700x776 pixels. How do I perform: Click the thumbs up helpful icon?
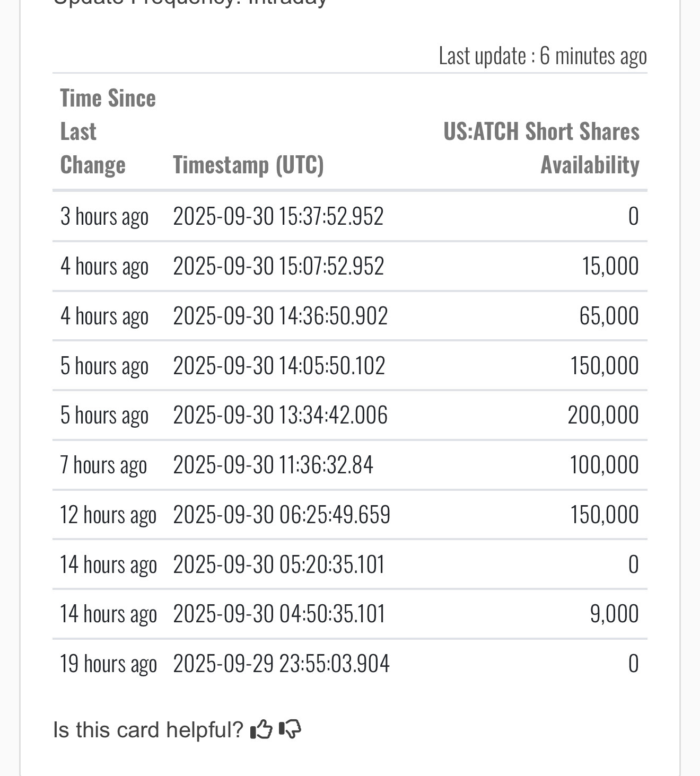point(261,730)
